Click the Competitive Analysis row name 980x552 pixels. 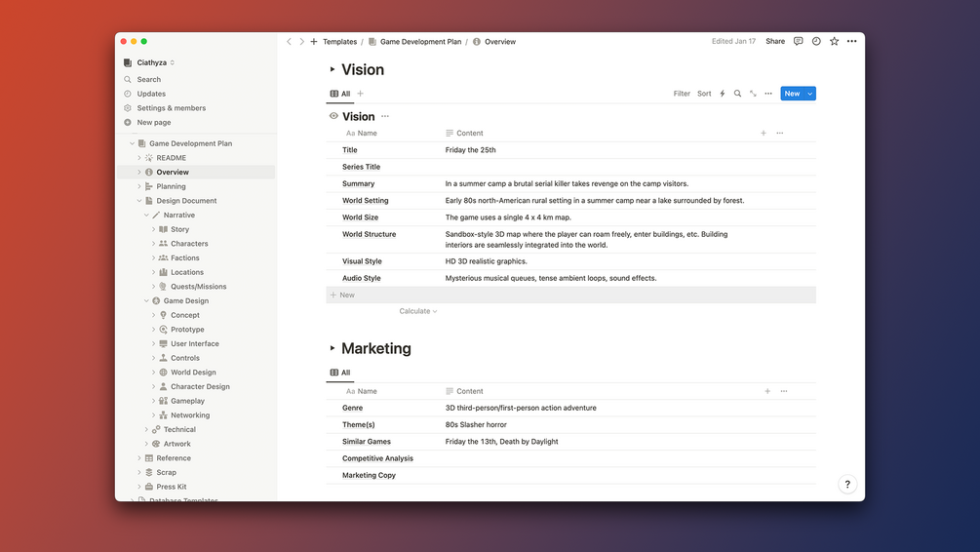pos(377,458)
